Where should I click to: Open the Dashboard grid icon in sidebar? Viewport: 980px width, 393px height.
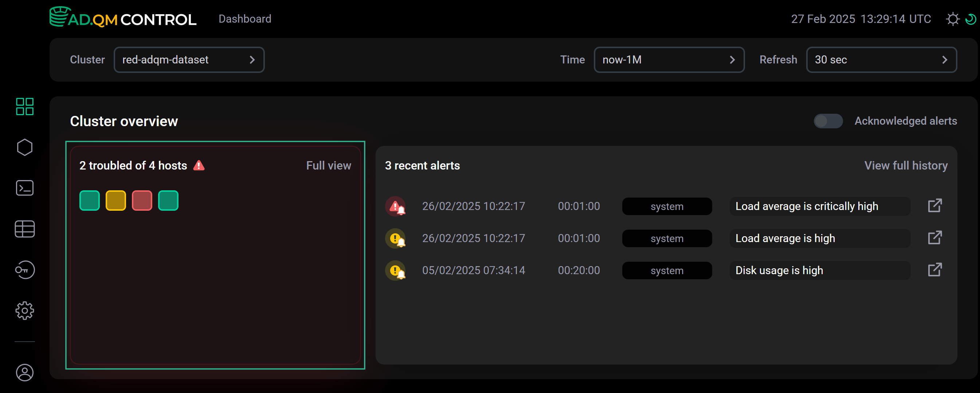click(25, 106)
